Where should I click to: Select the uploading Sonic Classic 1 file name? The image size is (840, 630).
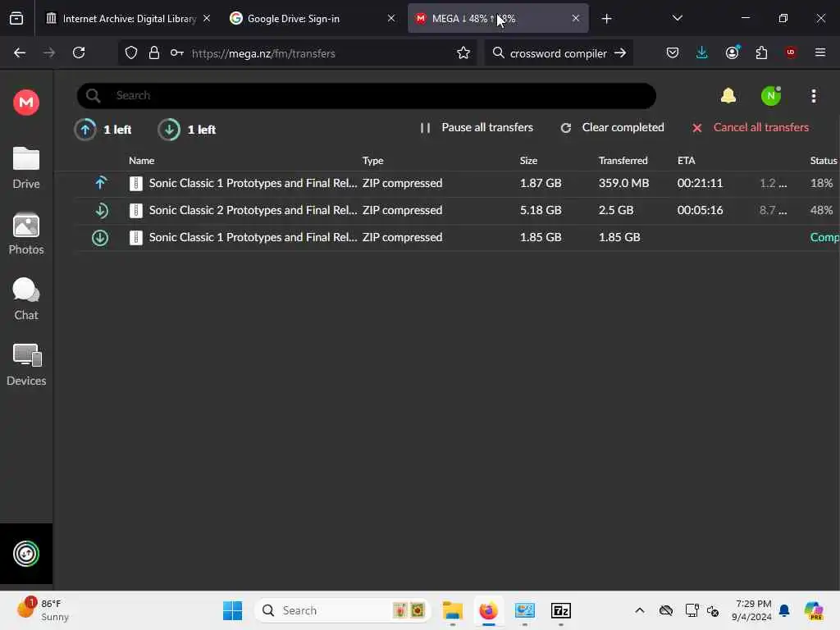click(253, 183)
